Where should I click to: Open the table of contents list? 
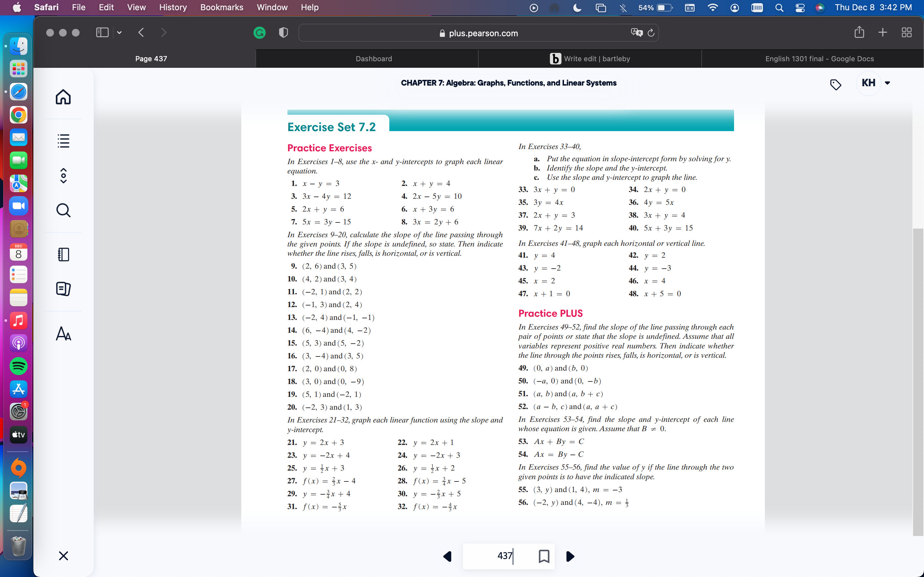pos(63,141)
